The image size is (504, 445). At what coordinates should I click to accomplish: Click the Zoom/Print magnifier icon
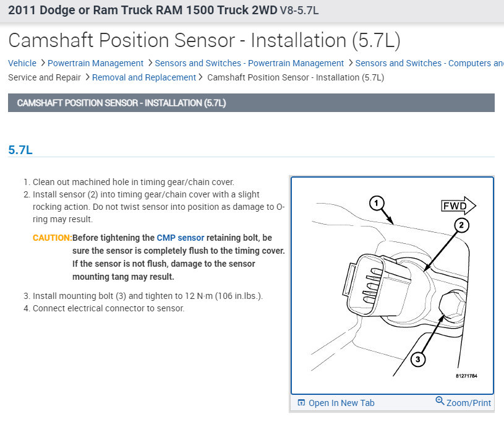[440, 401]
